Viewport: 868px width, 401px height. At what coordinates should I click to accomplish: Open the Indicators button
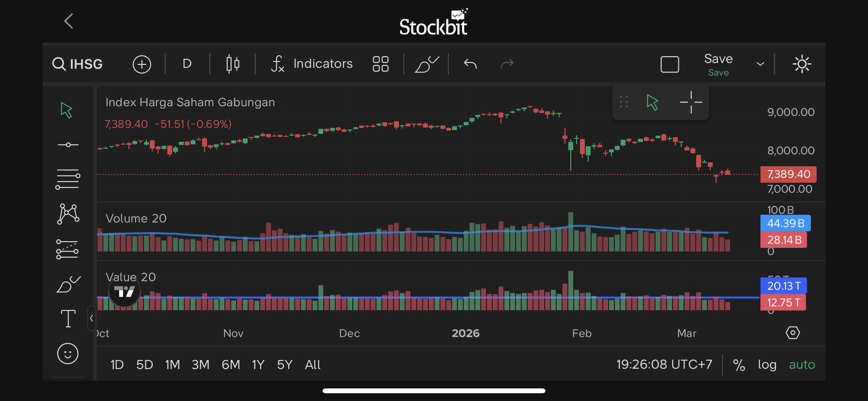click(312, 64)
